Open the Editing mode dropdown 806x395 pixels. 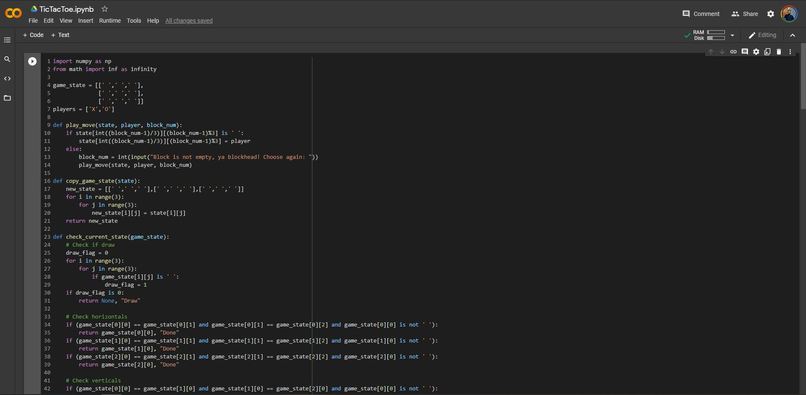point(762,35)
